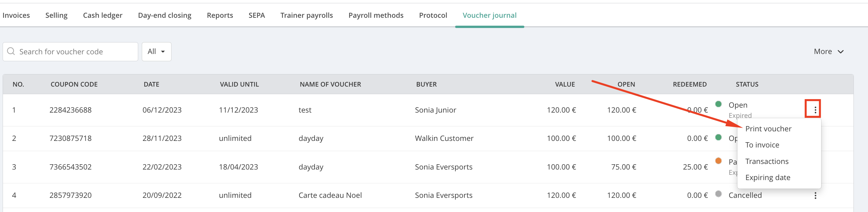Click buyer Sonia Junior in row 1
Screen dimensions: 868x212
(435, 110)
